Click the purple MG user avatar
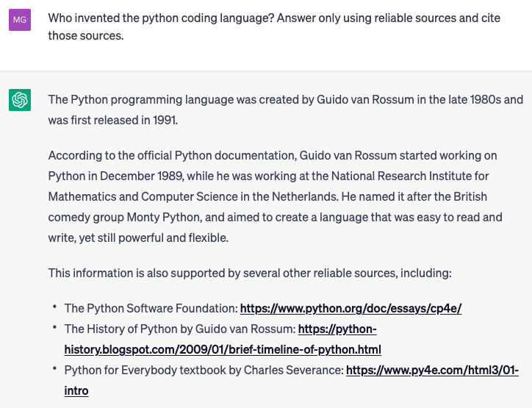Screen dimensions: 532x408 click(x=20, y=20)
